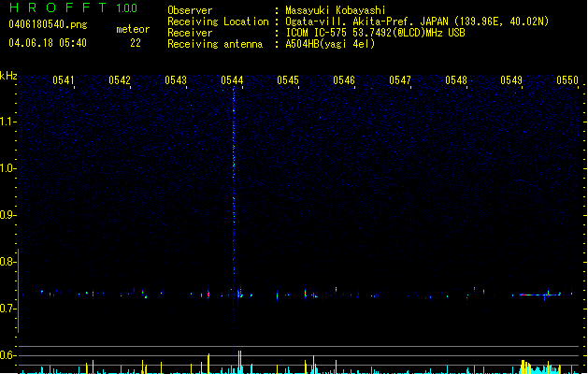Image resolution: width=588 pixels, height=374 pixels.
Task: Click the Observer label
Action: point(190,10)
